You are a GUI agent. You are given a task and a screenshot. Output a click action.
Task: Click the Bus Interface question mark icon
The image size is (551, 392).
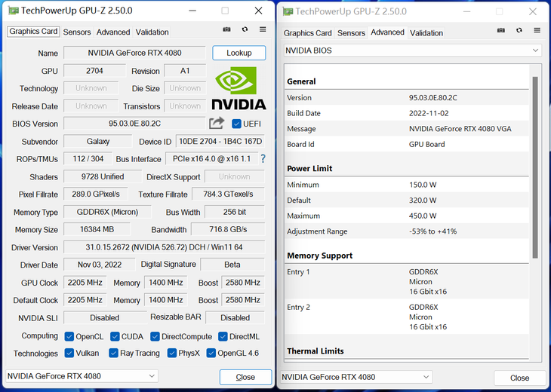pos(263,159)
